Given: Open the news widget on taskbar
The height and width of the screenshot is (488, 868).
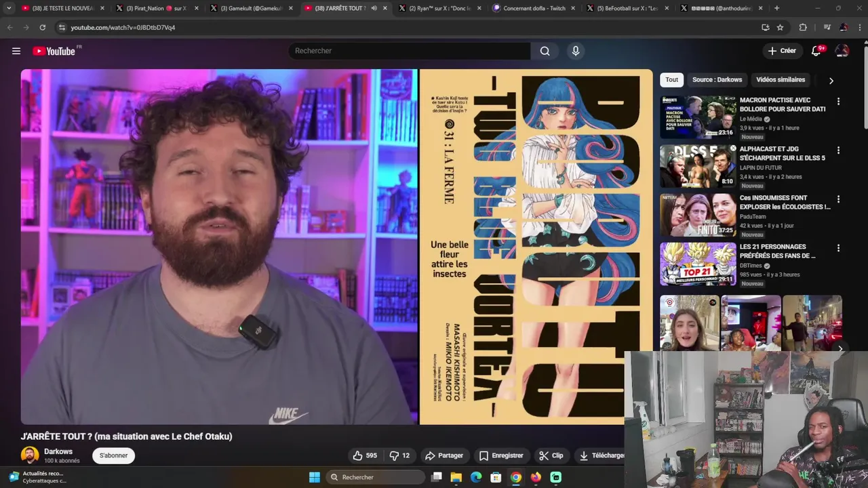Looking at the screenshot, I should [x=39, y=477].
